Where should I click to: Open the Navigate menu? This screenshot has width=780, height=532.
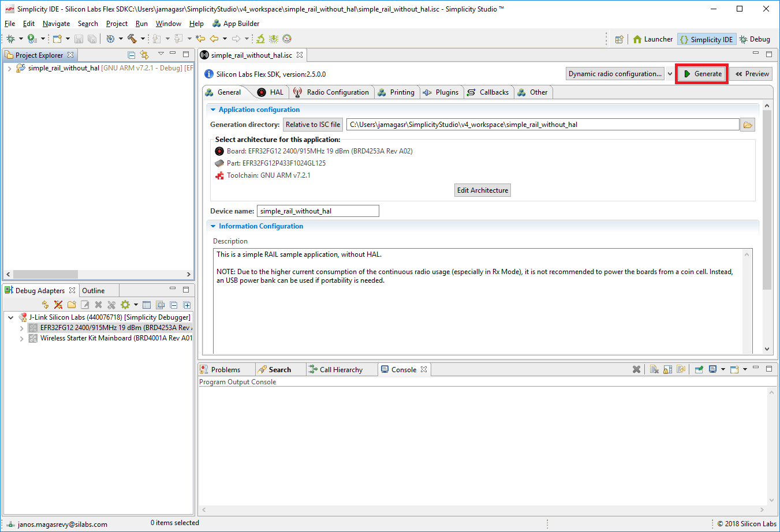click(56, 24)
